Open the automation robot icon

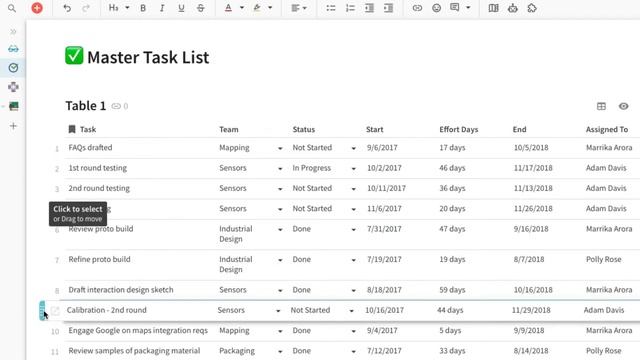pos(513,8)
